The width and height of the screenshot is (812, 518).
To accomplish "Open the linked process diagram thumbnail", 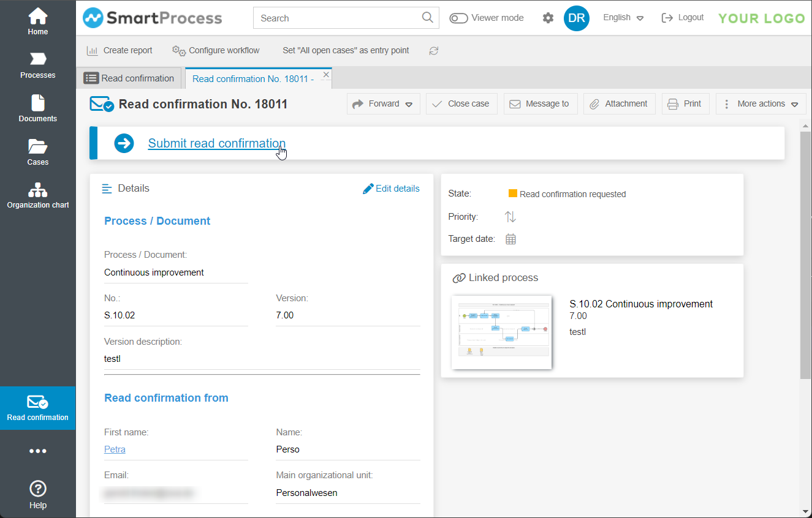I will tap(501, 332).
